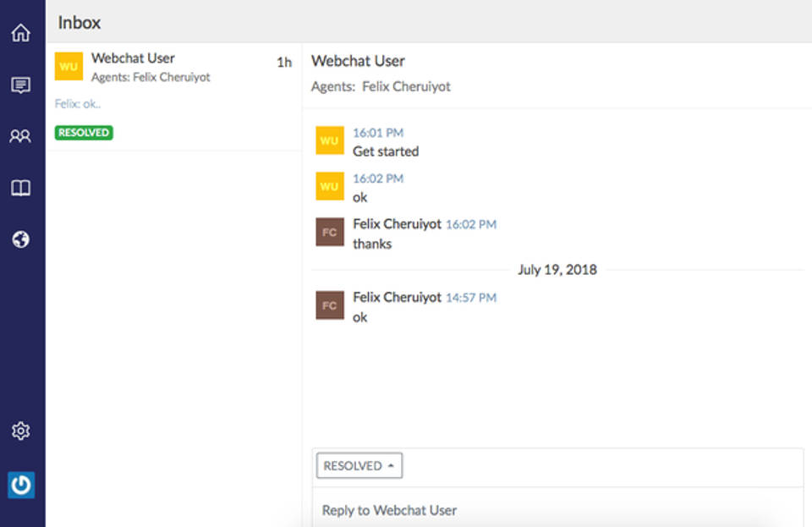Click the WU avatar beside 'Get started'
The image size is (812, 527).
tap(330, 140)
